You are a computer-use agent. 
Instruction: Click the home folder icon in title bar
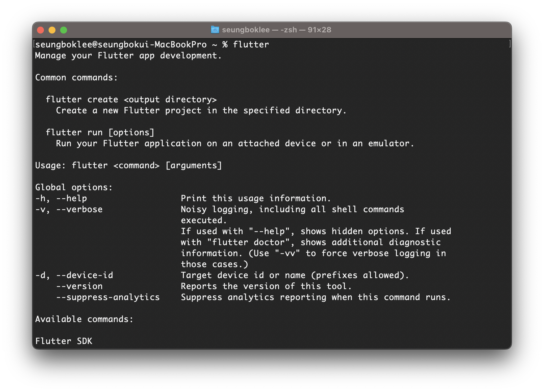pos(215,30)
